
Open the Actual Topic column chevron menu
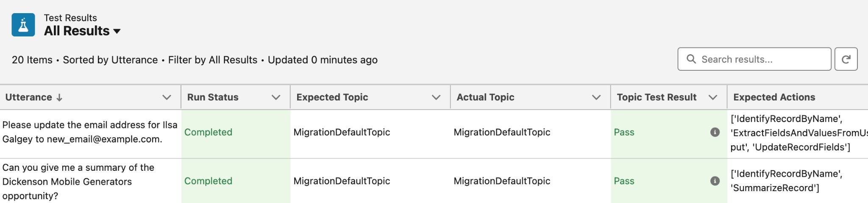[x=596, y=97]
